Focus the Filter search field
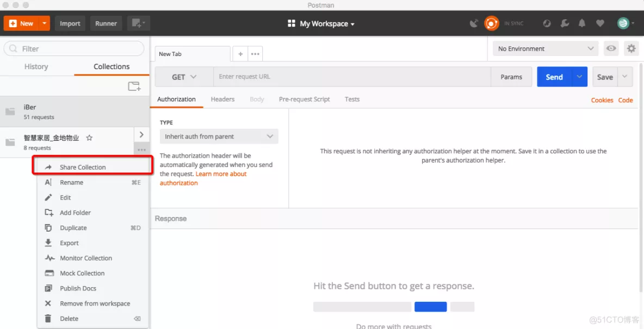 (x=74, y=48)
